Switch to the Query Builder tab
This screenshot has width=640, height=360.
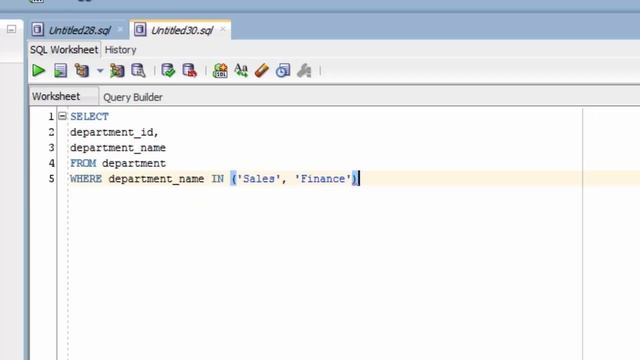tap(133, 97)
